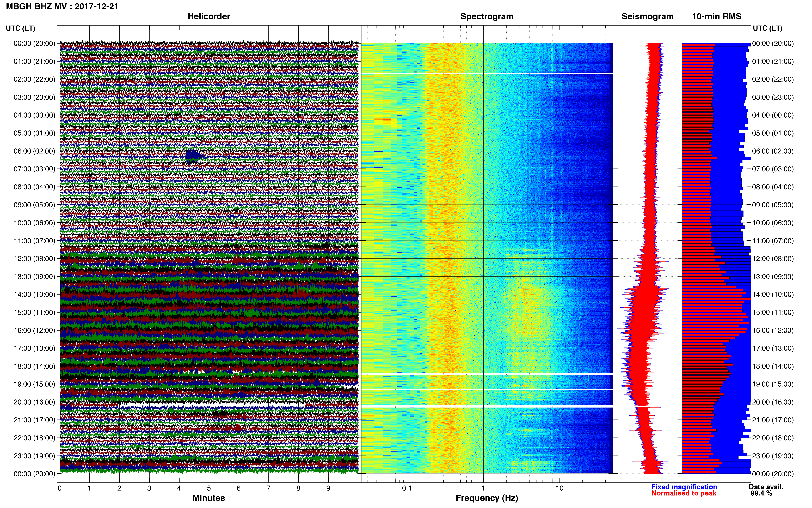Click 17:00 (13:00) on the Helicorder time axis
This screenshot has height=508, width=812.
coord(34,348)
